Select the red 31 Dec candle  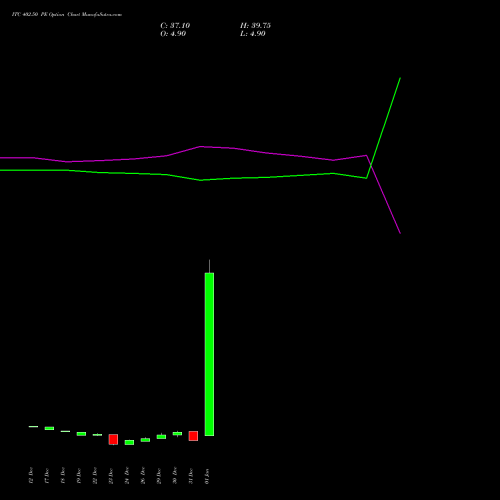pos(193,436)
